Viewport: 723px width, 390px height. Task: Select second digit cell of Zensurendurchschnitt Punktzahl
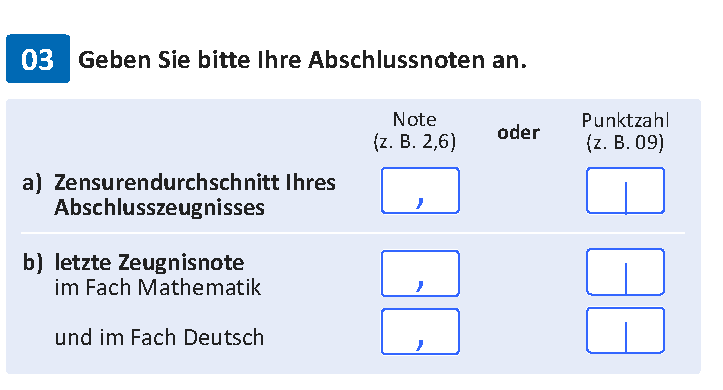click(x=645, y=190)
